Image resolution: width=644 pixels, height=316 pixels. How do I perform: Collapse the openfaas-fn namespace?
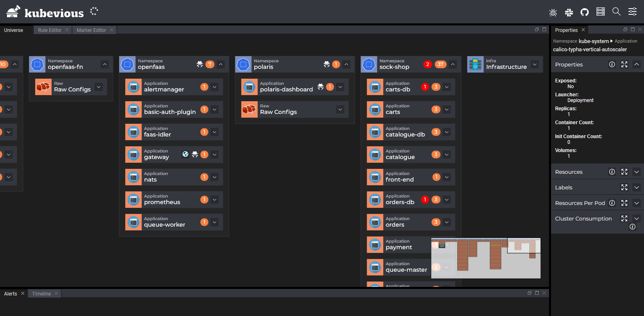tap(105, 64)
